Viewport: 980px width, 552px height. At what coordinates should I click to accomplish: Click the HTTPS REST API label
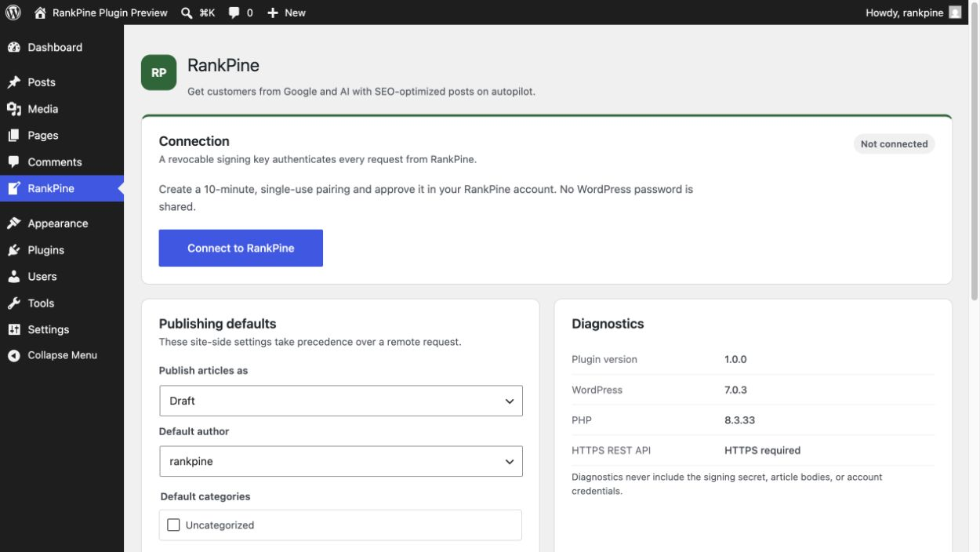[611, 451]
